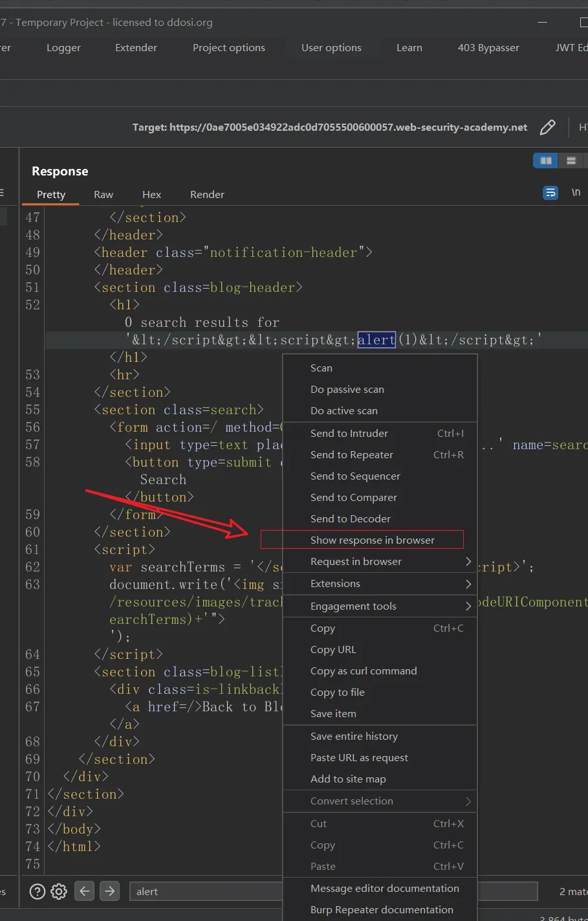Open the Project options tab
The height and width of the screenshot is (921, 588).
tap(229, 48)
